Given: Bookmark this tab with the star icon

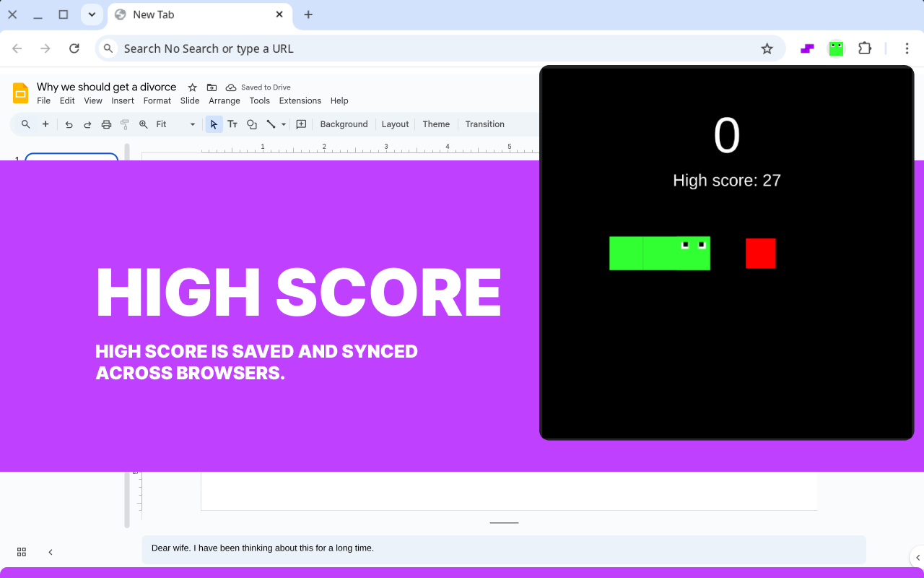Looking at the screenshot, I should pos(767,48).
